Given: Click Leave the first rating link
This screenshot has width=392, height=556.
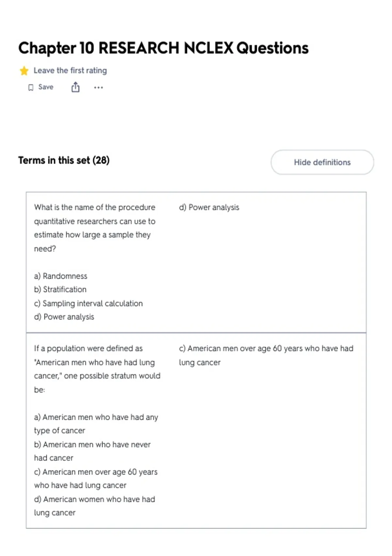Looking at the screenshot, I should [x=70, y=71].
